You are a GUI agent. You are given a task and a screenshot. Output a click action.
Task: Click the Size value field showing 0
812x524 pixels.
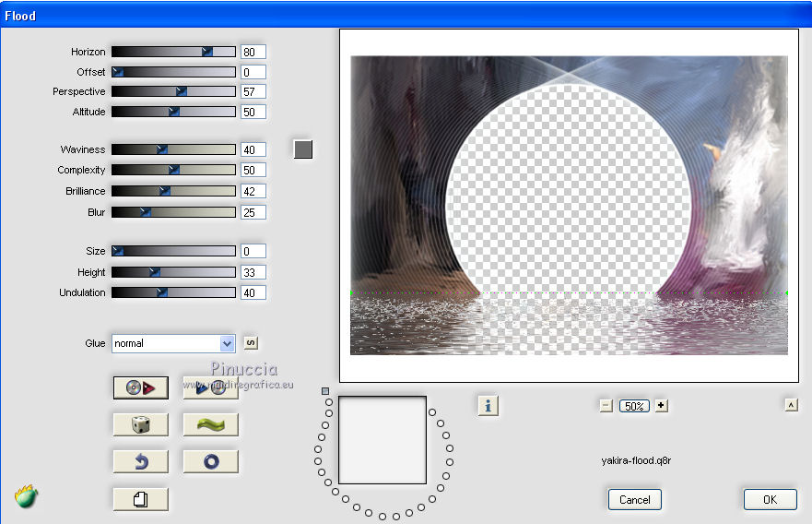coord(253,251)
